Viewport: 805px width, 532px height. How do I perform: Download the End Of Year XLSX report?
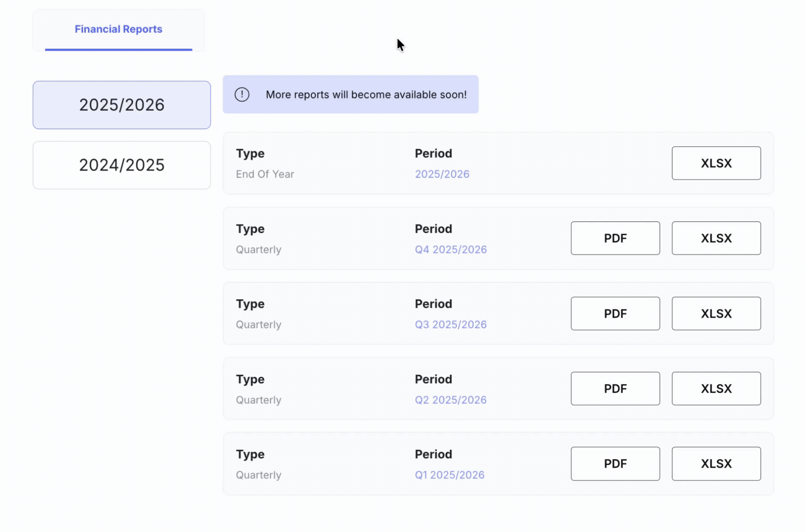pos(716,163)
